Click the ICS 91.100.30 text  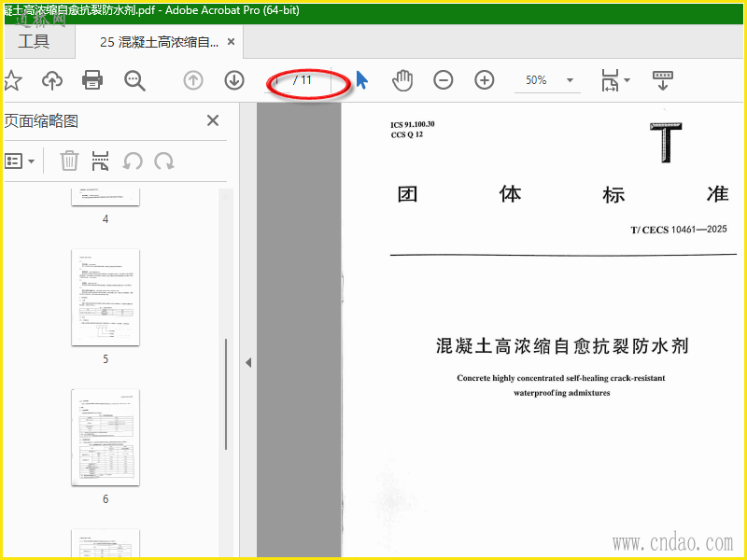tap(413, 124)
